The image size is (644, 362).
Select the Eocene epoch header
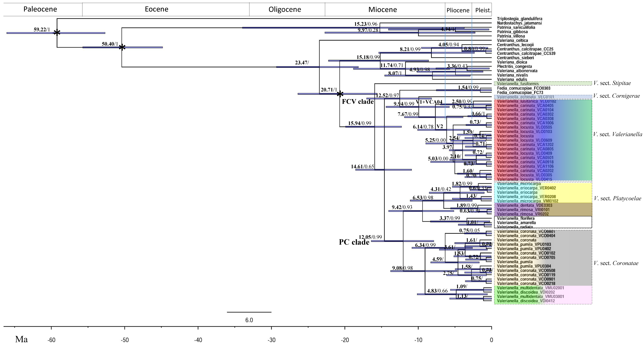pos(157,9)
